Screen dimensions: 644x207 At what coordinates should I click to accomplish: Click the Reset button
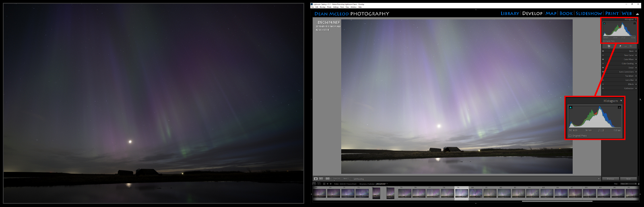pyautogui.click(x=629, y=179)
